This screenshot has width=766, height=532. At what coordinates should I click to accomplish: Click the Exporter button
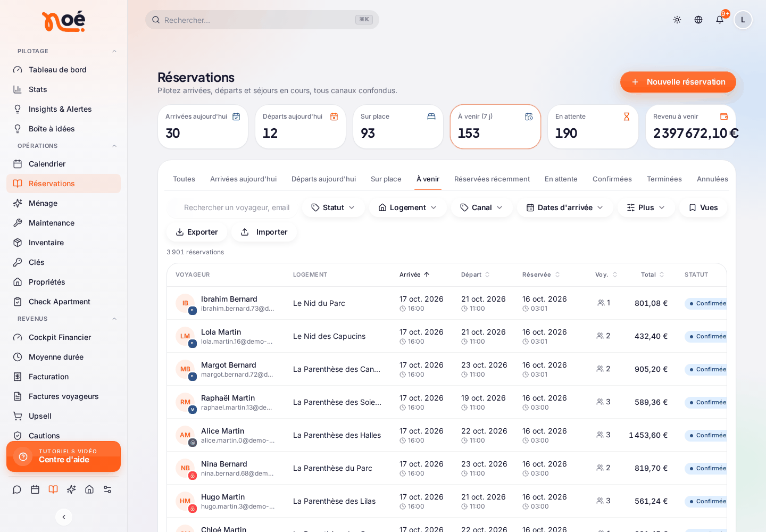click(x=197, y=232)
